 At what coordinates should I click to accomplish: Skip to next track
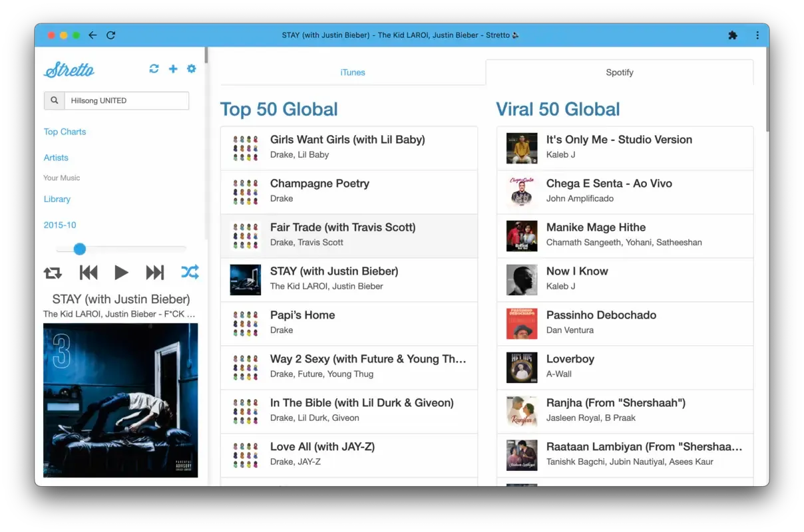pyautogui.click(x=155, y=273)
